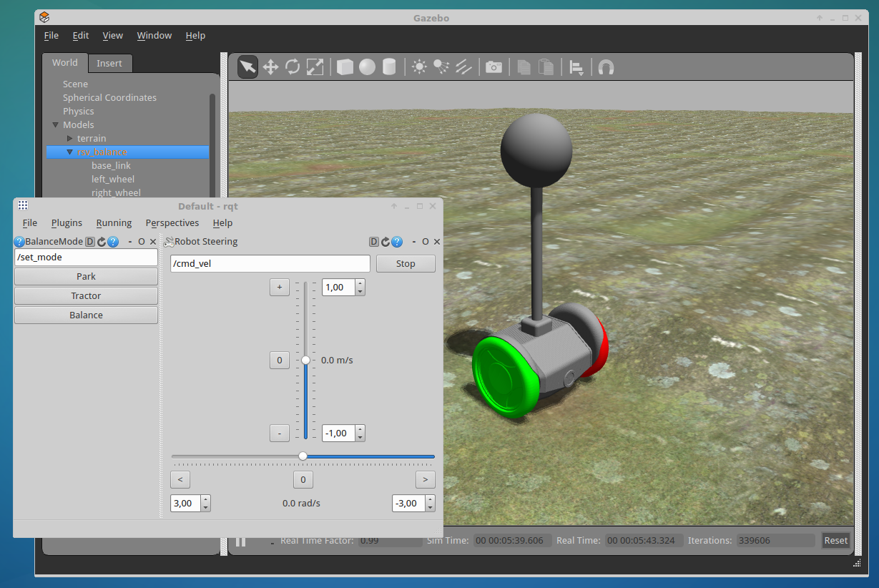The image size is (879, 588).
Task: Insert a sphere shape
Action: pyautogui.click(x=367, y=67)
